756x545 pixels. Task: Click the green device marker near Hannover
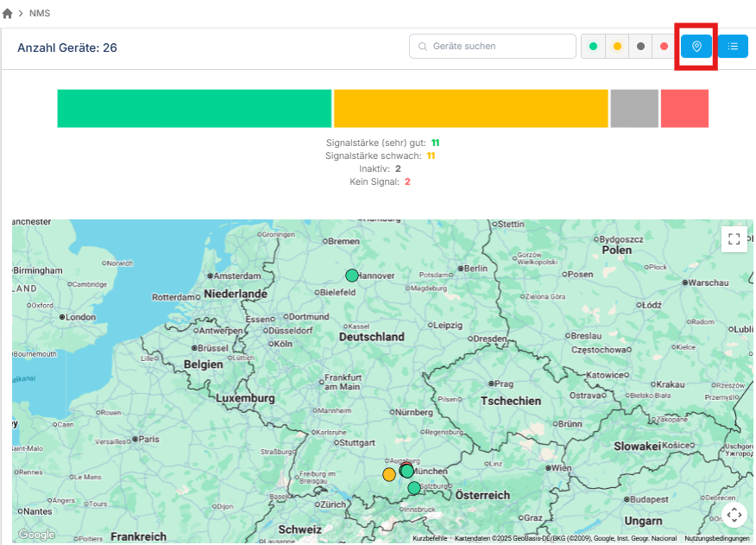tap(352, 276)
